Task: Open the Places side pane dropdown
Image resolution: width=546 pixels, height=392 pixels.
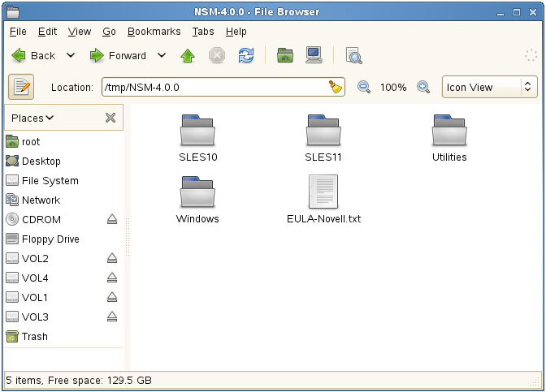Action: pyautogui.click(x=32, y=118)
